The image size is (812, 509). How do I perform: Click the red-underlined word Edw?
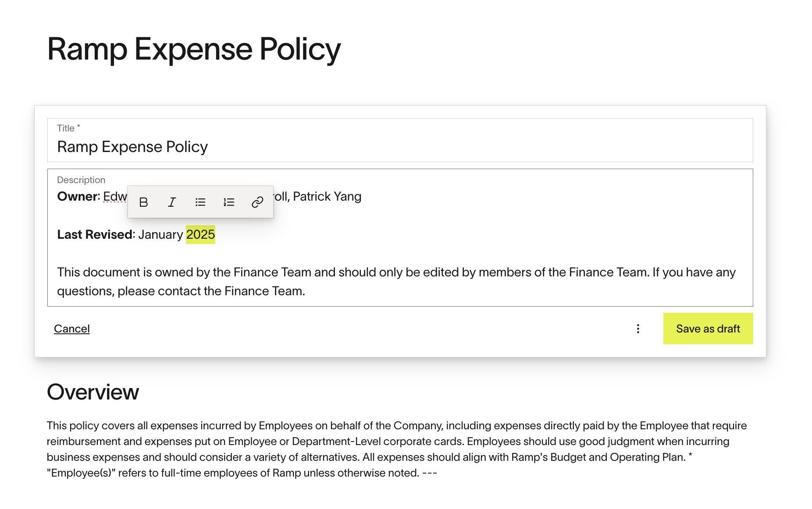pyautogui.click(x=114, y=197)
